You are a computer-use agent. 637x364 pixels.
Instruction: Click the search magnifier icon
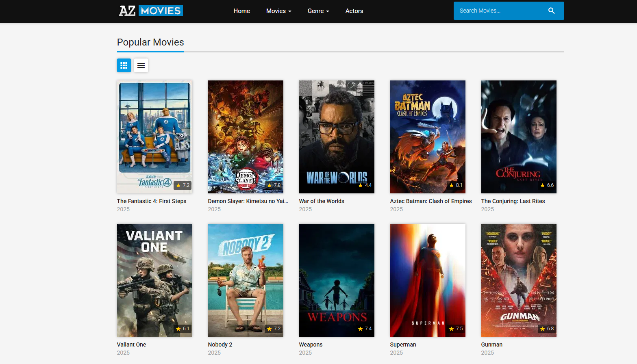551,11
